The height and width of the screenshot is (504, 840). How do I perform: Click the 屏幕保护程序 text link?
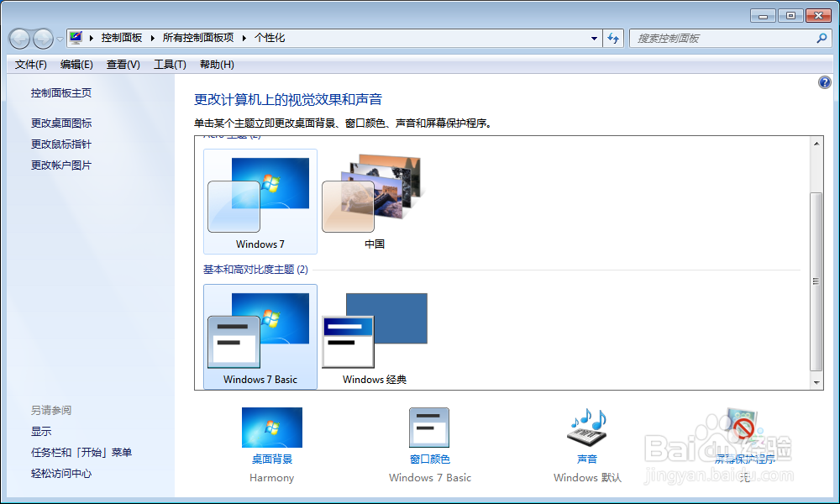tap(745, 459)
